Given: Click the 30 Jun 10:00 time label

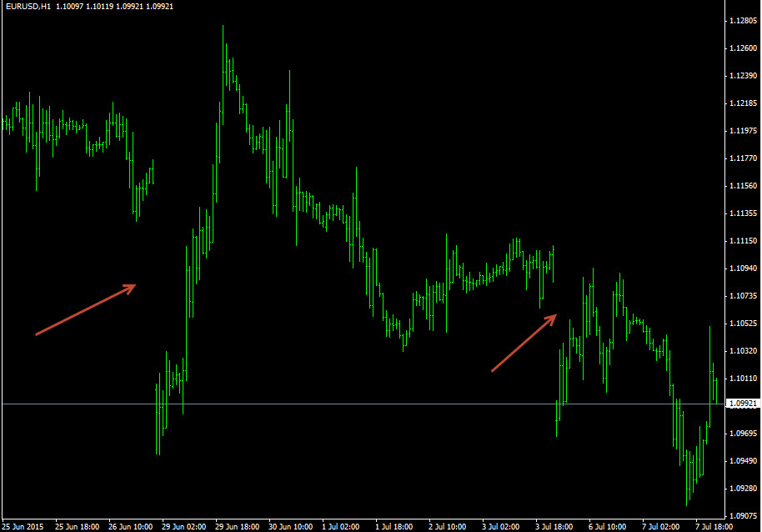Looking at the screenshot, I should (291, 526).
